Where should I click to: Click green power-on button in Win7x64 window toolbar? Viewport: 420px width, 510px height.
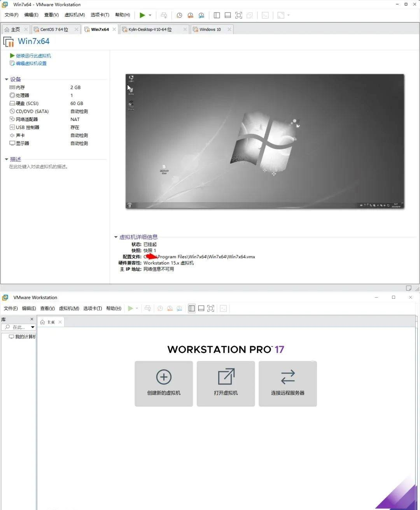pyautogui.click(x=142, y=15)
